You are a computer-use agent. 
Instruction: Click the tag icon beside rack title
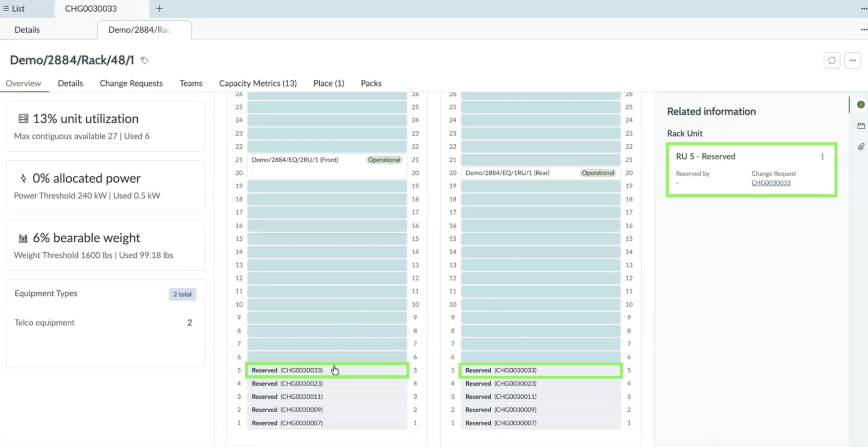click(x=145, y=61)
